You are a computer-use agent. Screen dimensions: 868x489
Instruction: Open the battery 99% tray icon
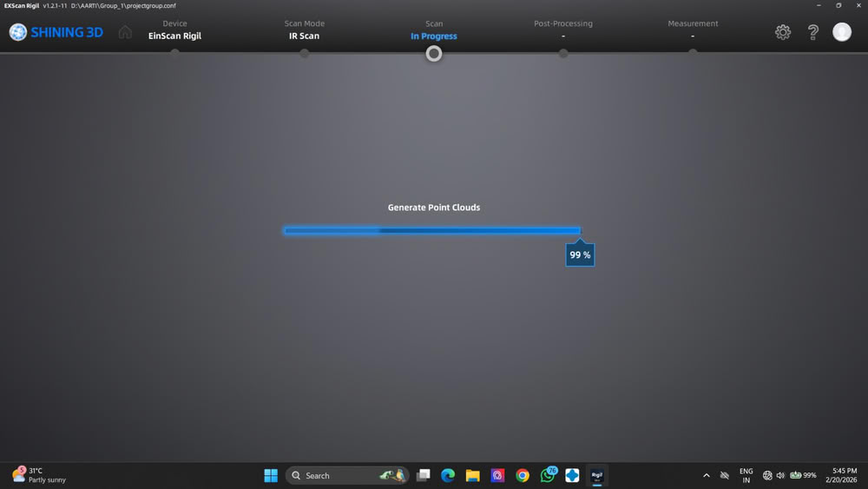pos(803,475)
